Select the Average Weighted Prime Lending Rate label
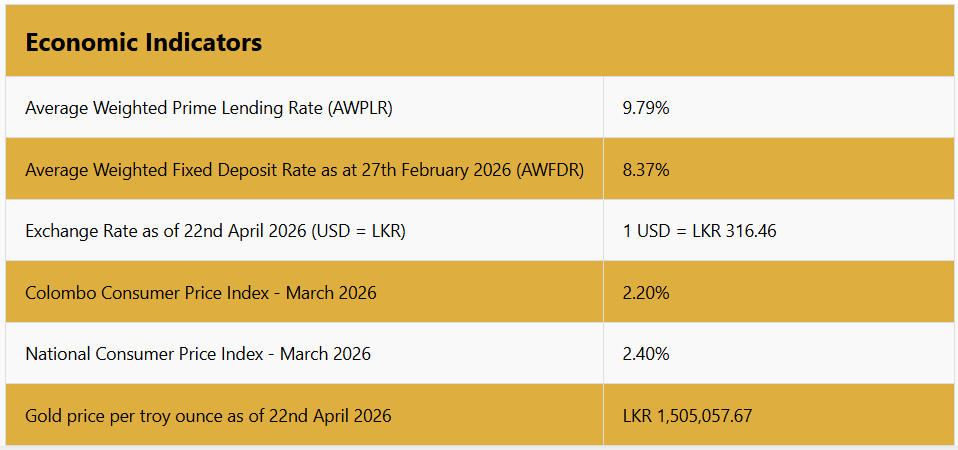The image size is (958, 450). (208, 108)
